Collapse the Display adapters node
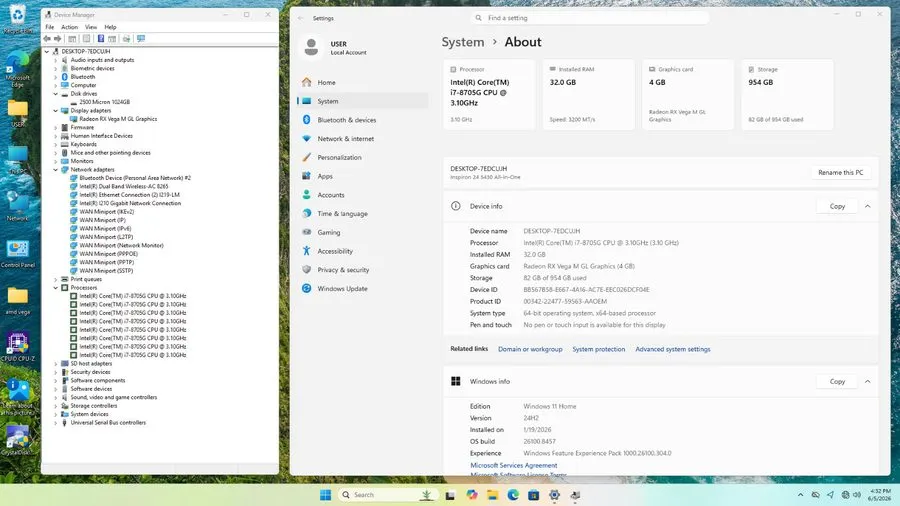The height and width of the screenshot is (506, 900). point(56,110)
